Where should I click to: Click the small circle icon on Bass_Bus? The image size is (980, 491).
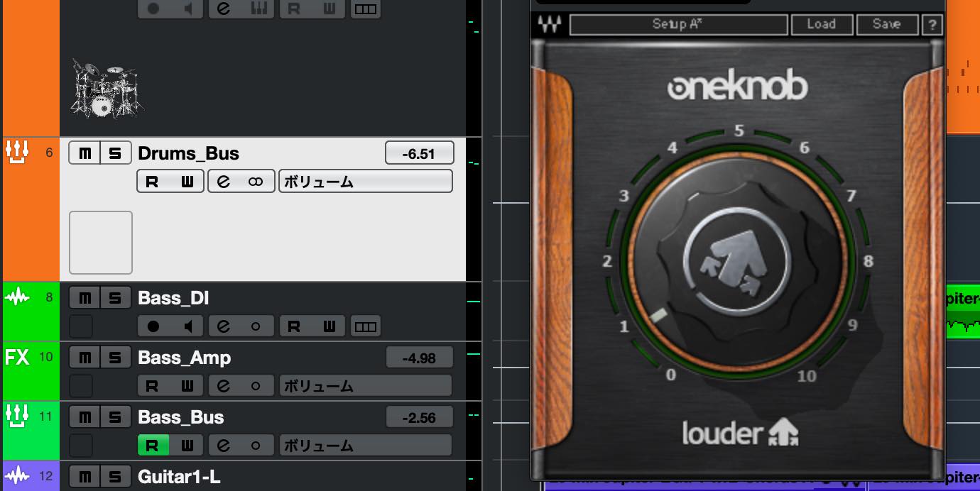[x=256, y=446]
